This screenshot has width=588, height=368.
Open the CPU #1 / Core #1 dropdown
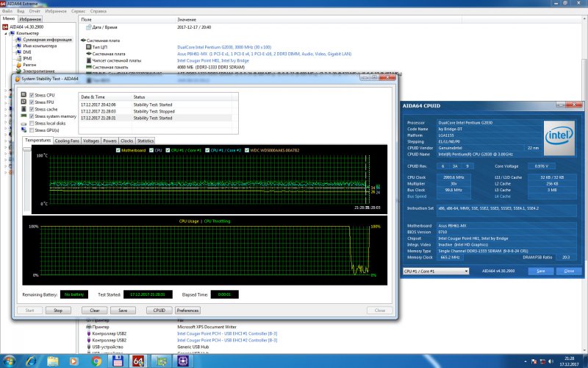tap(435, 271)
